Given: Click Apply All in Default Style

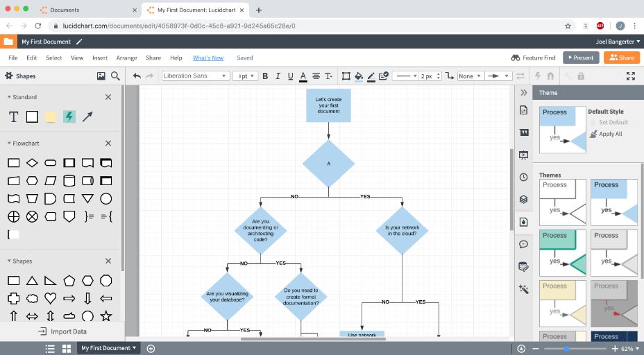Looking at the screenshot, I should (x=606, y=134).
